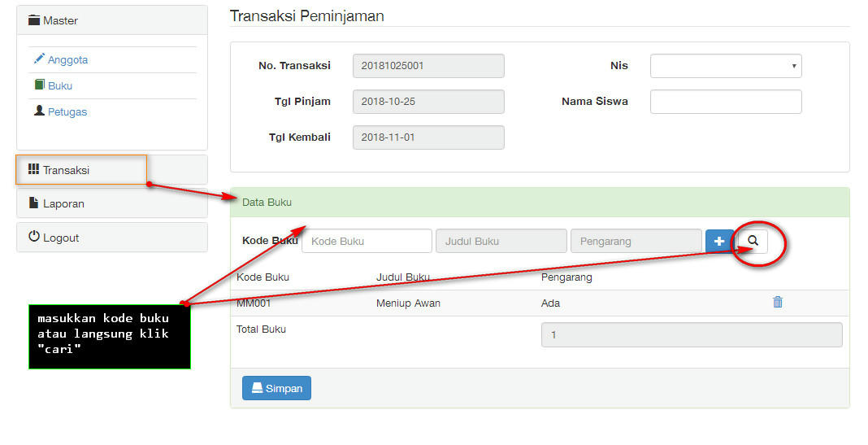Viewport: 868px width, 445px height.
Task: Click the document icon beside Laporan
Action: 34,203
